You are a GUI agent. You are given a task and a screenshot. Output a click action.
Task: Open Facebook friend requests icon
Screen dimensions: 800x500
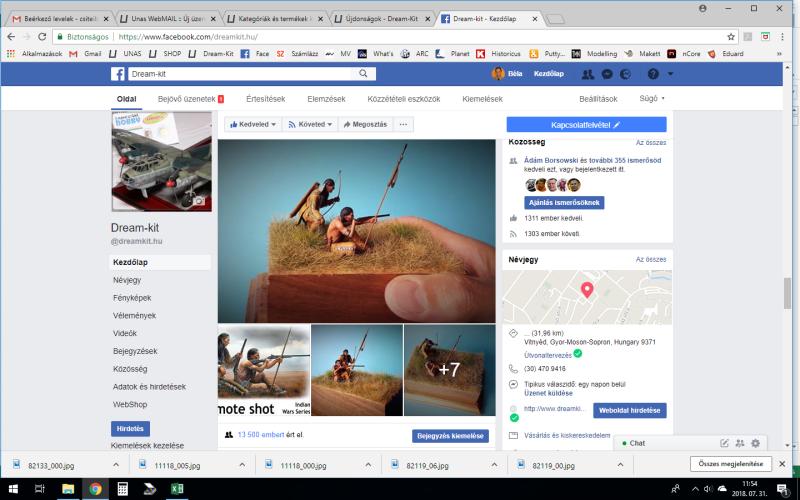(x=588, y=74)
